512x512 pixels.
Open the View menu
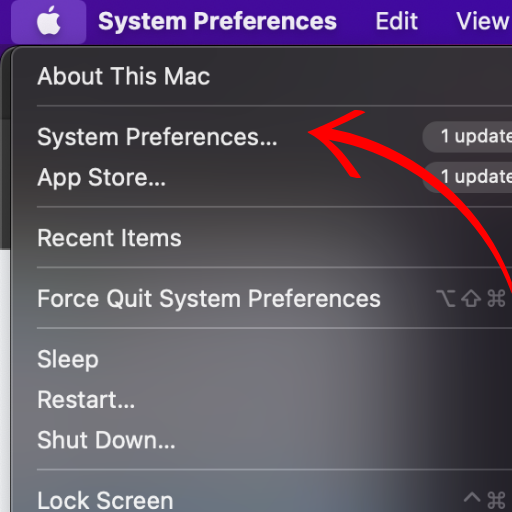483,21
